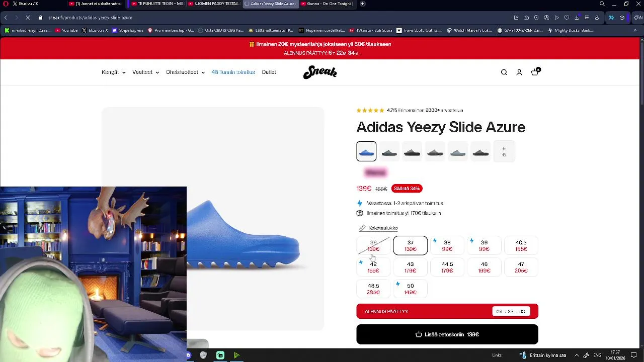Open the 48 Tunnin toimitus link
The height and width of the screenshot is (362, 644).
233,72
